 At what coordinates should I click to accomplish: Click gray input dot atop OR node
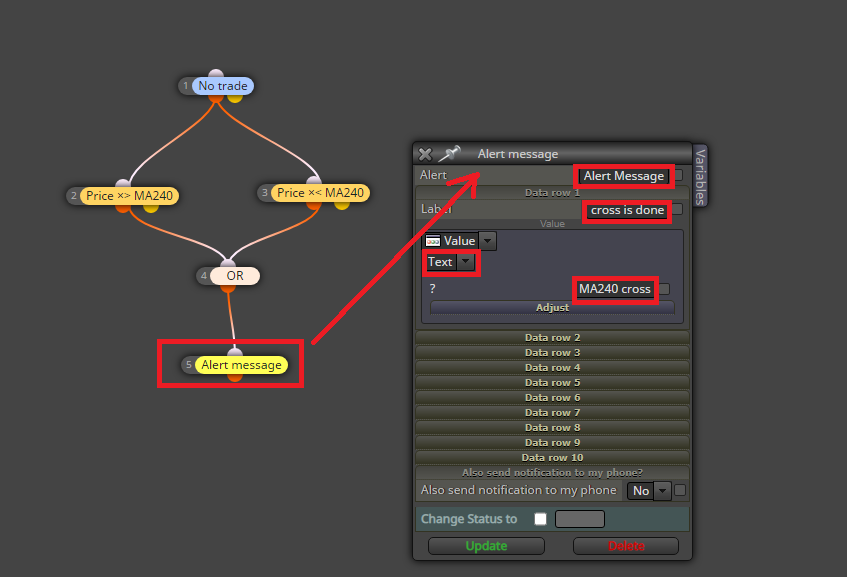228,264
